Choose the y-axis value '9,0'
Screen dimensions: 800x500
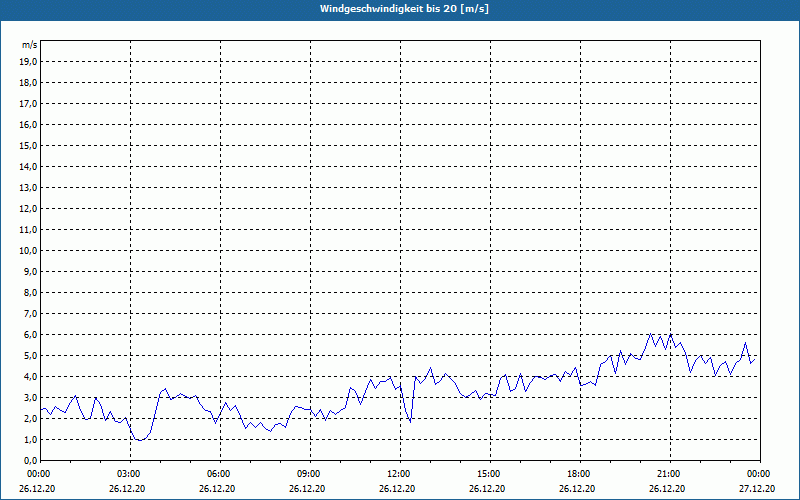tap(30, 271)
